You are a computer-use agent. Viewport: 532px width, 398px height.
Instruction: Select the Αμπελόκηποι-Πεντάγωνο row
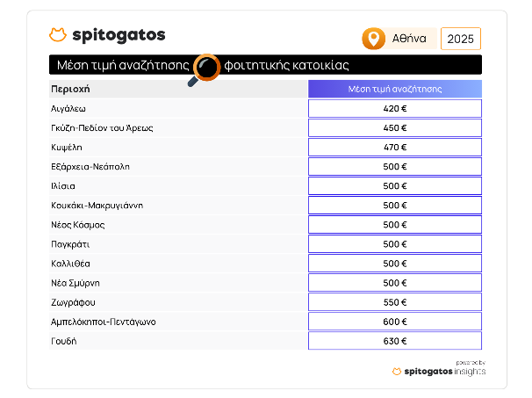point(265,322)
